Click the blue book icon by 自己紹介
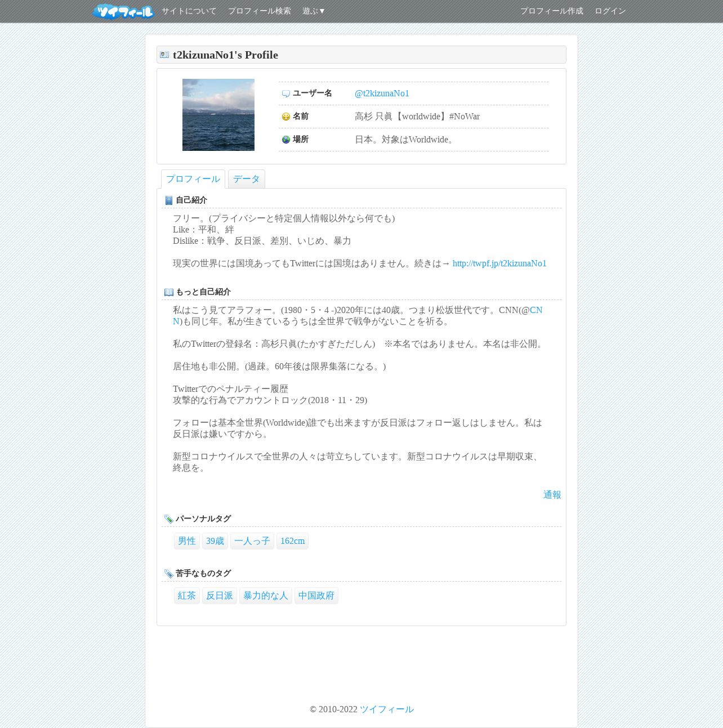This screenshot has height=728, width=723. pyautogui.click(x=169, y=200)
